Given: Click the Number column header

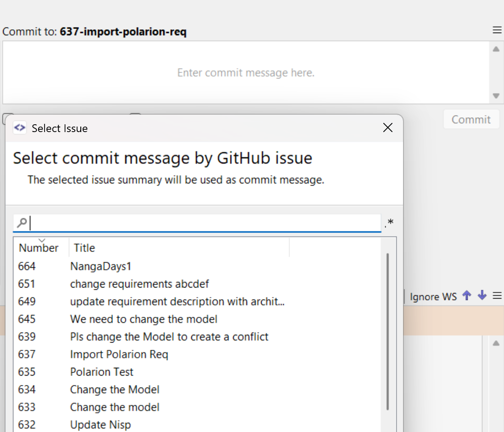Looking at the screenshot, I should (x=39, y=248).
